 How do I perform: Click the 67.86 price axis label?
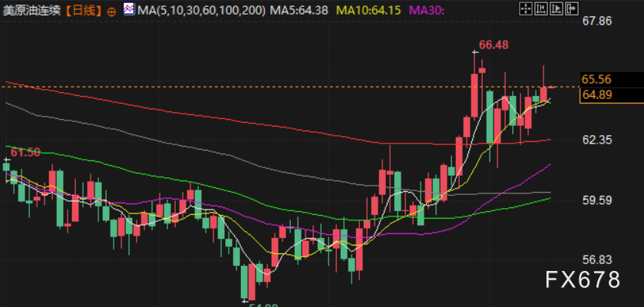point(596,21)
